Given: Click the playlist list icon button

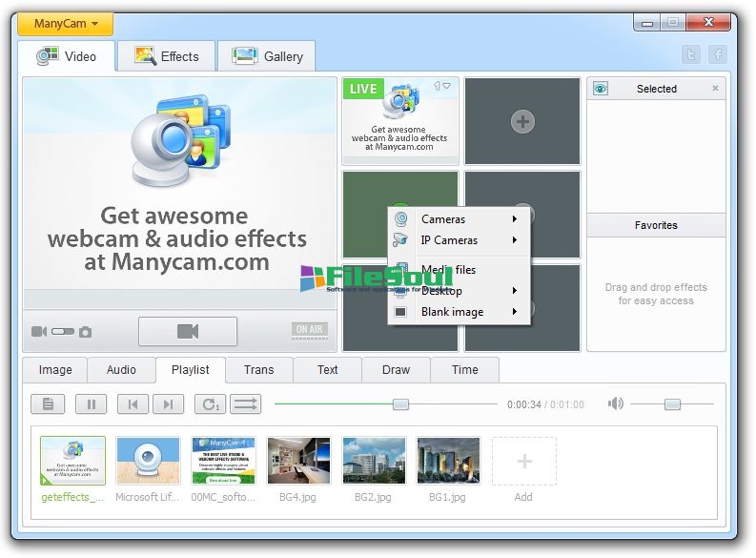Looking at the screenshot, I should pyautogui.click(x=48, y=404).
